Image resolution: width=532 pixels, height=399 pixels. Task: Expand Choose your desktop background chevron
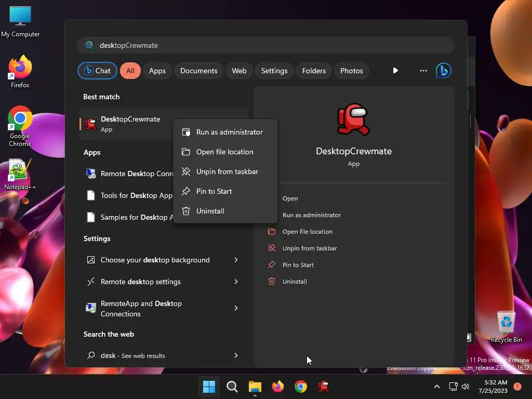tap(236, 260)
